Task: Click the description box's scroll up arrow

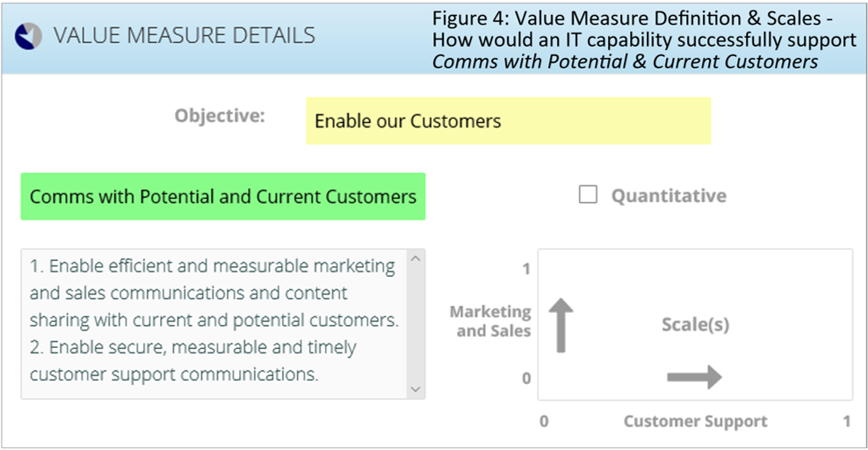Action: tap(416, 259)
